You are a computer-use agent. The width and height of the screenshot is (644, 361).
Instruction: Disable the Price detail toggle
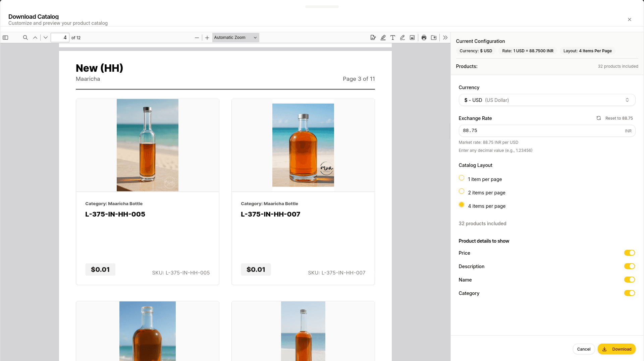[x=630, y=253]
